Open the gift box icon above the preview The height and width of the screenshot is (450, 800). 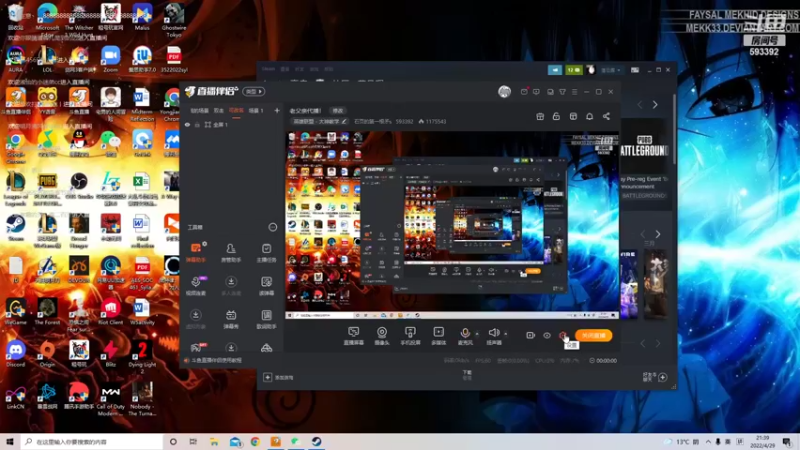540,116
